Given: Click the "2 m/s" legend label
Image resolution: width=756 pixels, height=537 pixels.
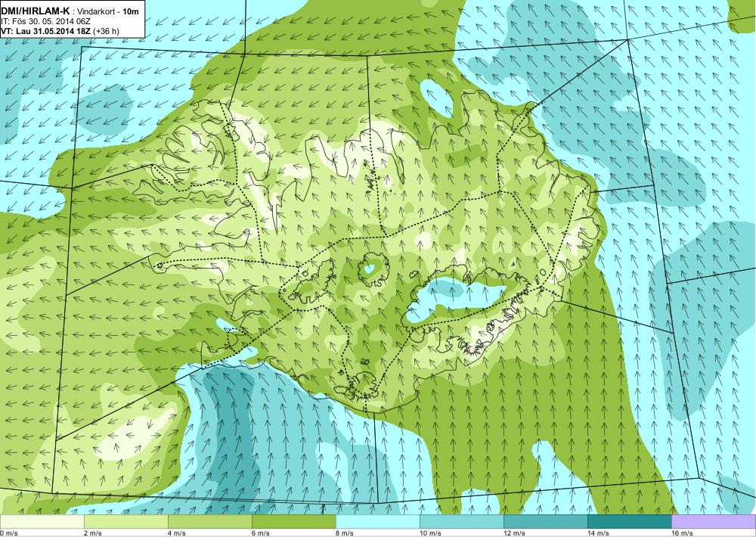Looking at the screenshot, I should [x=93, y=532].
